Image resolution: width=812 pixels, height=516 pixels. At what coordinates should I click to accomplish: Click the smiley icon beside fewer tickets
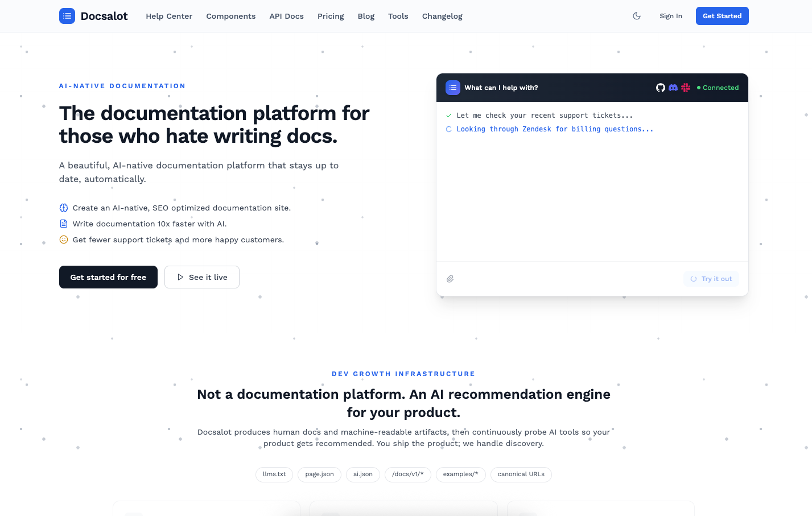[64, 240]
